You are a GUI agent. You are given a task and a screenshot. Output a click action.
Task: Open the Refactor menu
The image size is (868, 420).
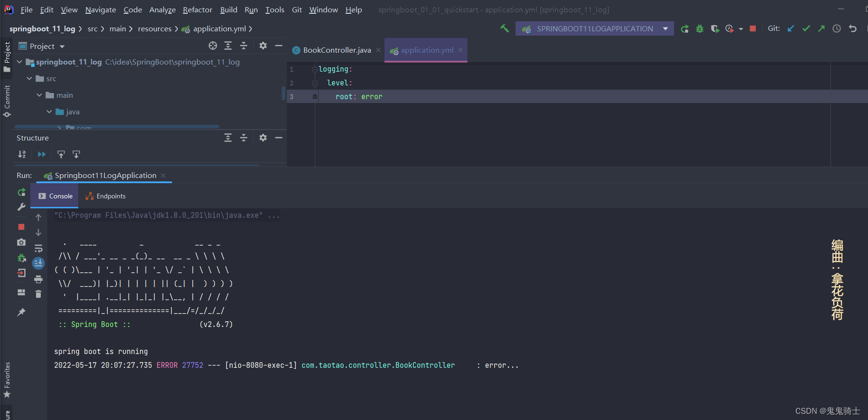click(197, 9)
